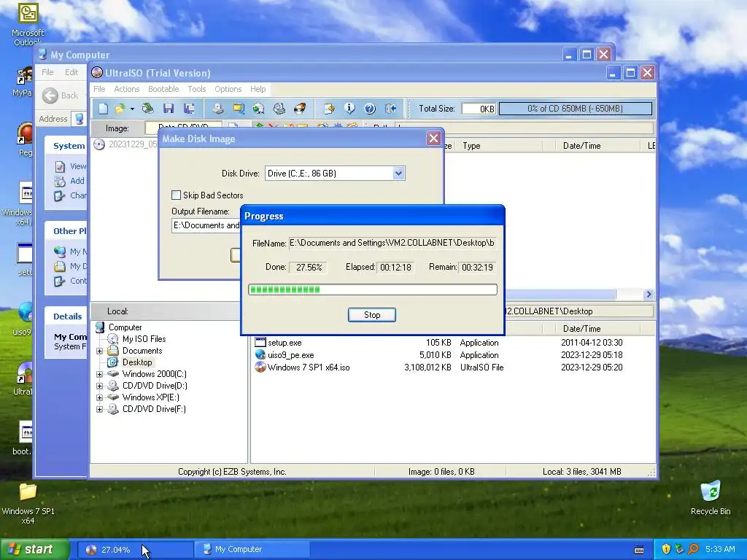Click the security shield tray icon
The image size is (747, 560).
(x=666, y=549)
